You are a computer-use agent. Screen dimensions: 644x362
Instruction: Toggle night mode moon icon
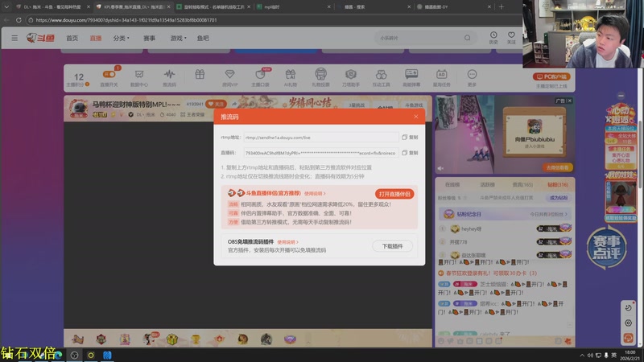(628, 308)
